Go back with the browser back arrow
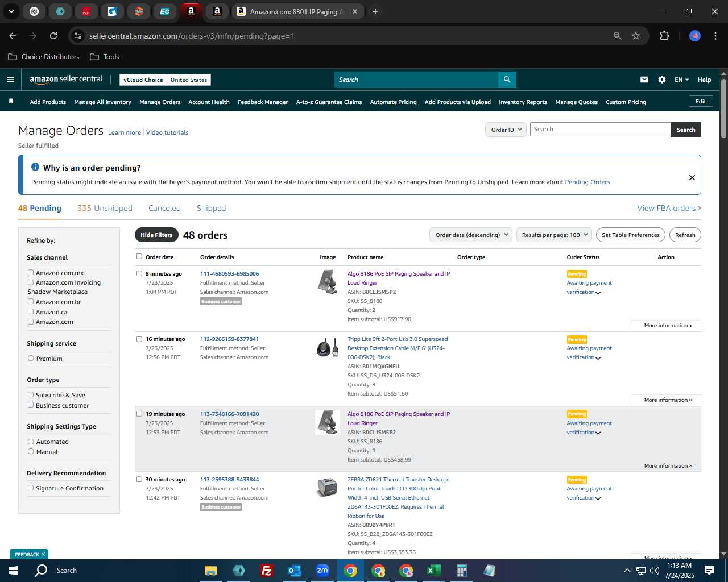The width and height of the screenshot is (728, 582). coord(13,36)
